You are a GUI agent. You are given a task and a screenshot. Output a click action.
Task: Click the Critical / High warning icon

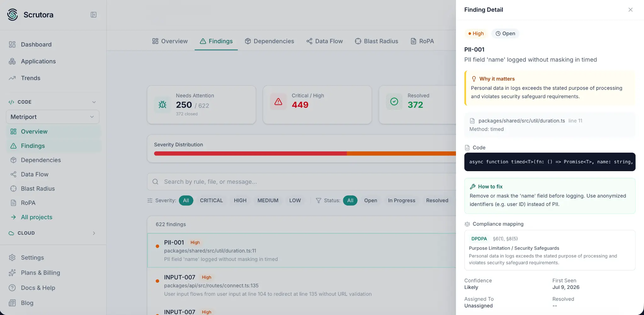click(278, 101)
